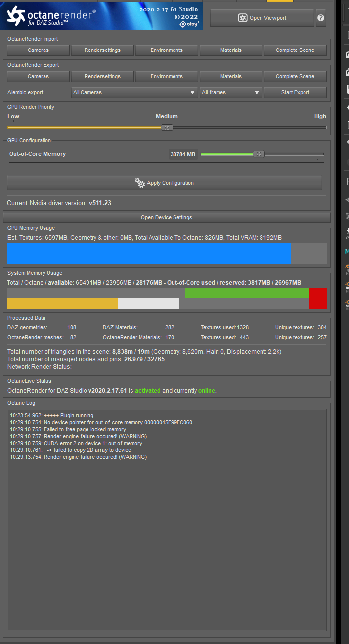Image resolution: width=349 pixels, height=644 pixels.
Task: Click the help question mark icon
Action: [x=321, y=18]
